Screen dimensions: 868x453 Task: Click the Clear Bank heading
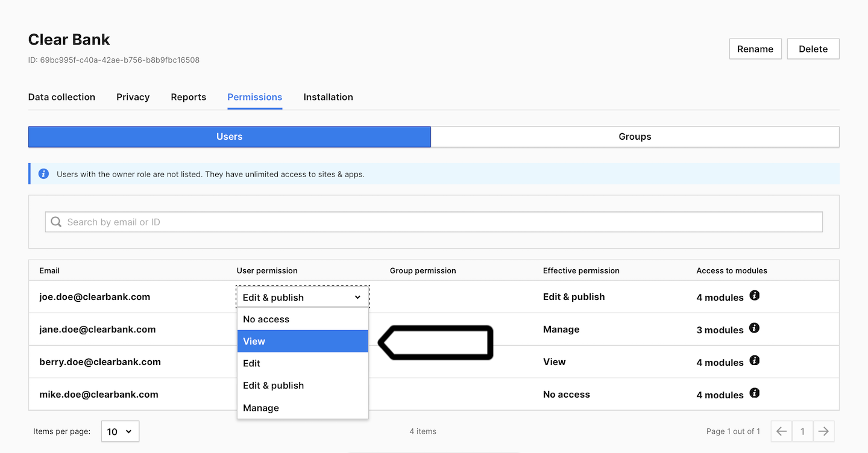pyautogui.click(x=69, y=40)
